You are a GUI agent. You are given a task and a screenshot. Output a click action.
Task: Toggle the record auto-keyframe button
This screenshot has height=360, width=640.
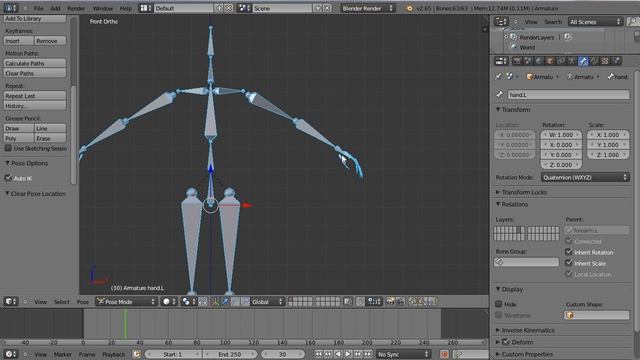pos(444,354)
